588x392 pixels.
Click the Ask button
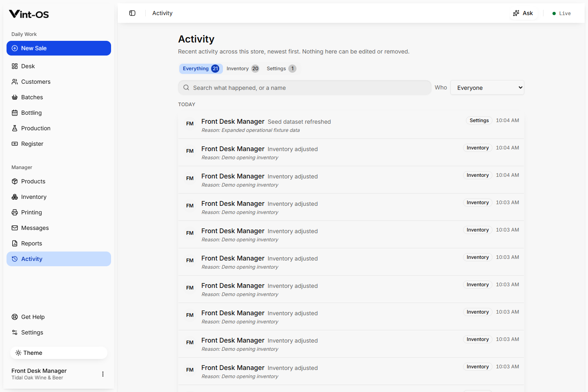tap(523, 13)
